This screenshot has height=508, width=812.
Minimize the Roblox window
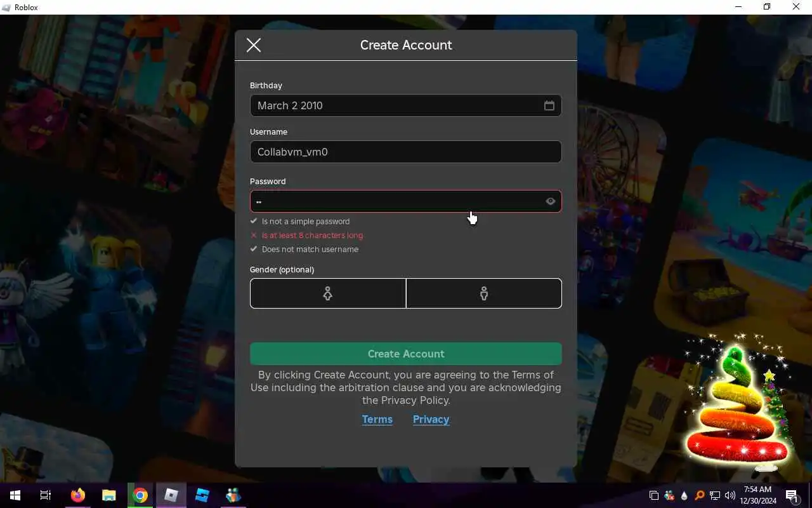[x=738, y=7]
